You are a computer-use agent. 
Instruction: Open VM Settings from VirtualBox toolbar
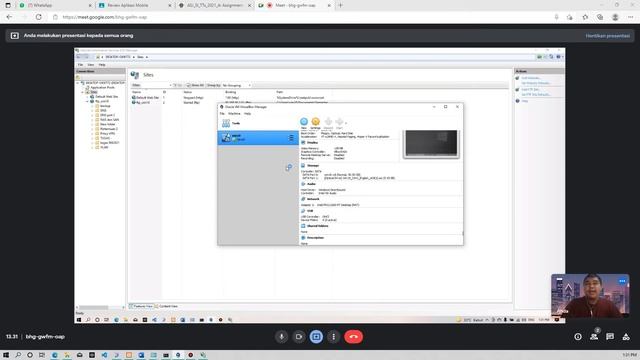[316, 123]
